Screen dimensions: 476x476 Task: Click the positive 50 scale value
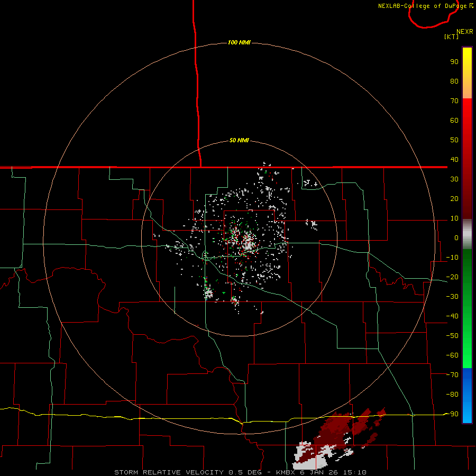point(454,140)
